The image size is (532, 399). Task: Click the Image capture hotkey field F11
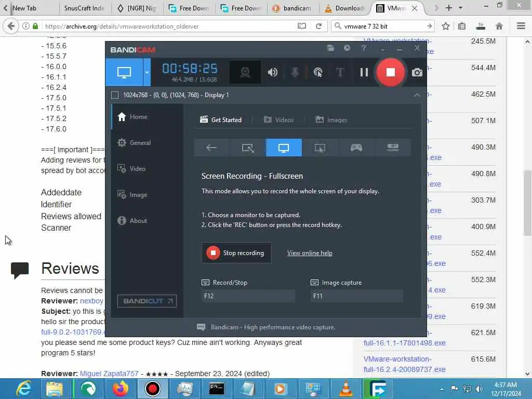(x=356, y=296)
